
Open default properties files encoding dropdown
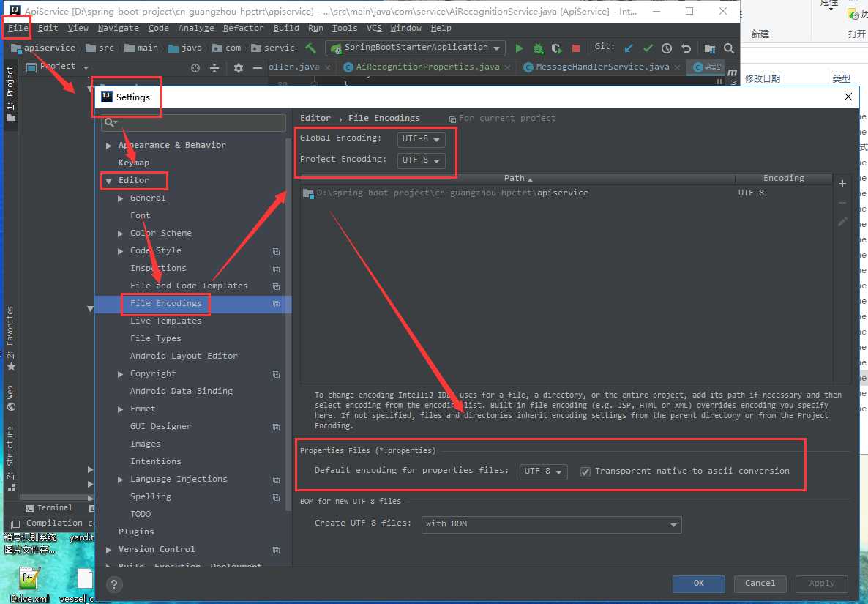[x=543, y=471]
